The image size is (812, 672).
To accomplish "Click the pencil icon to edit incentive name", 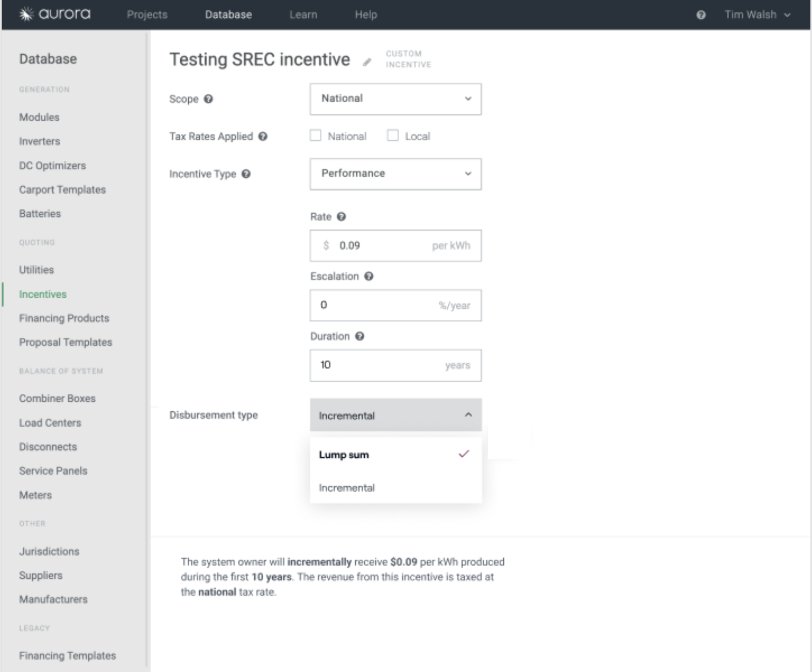I will click(367, 62).
